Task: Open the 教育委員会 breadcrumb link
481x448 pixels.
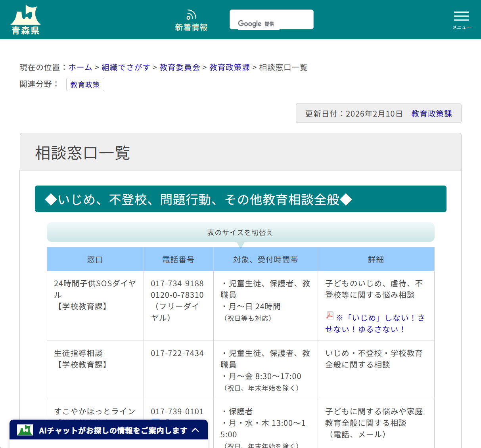Action: point(179,67)
